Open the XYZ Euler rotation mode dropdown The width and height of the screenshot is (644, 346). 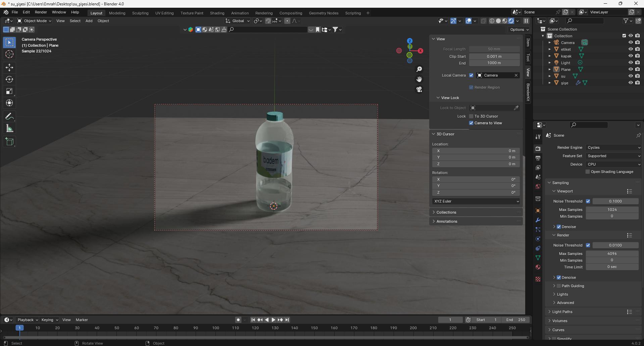pyautogui.click(x=476, y=201)
